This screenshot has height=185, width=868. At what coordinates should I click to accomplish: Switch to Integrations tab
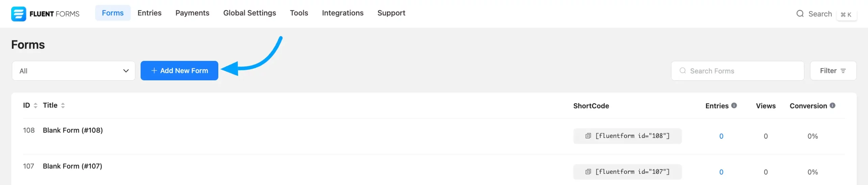(342, 13)
